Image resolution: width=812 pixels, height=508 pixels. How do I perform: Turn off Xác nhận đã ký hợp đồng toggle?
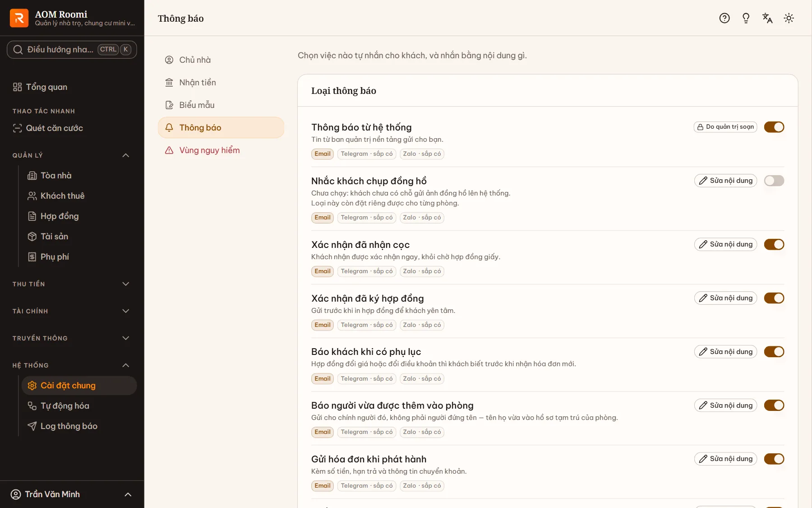[x=774, y=298]
